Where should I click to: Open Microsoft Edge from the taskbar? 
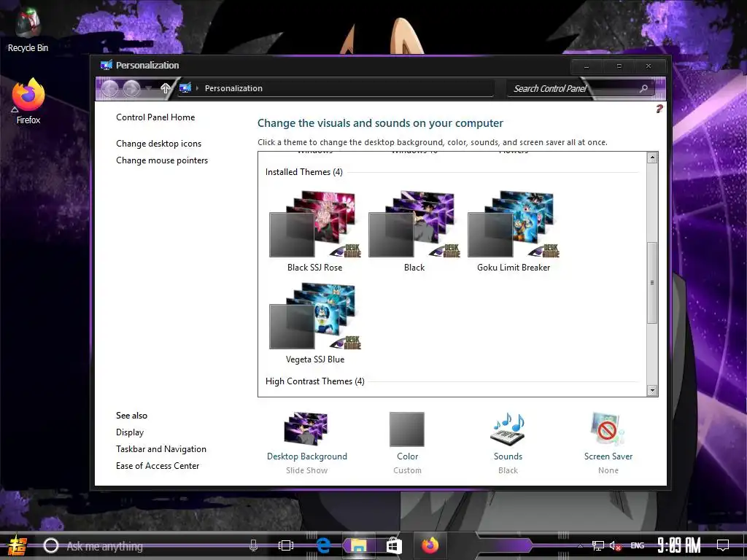click(323, 545)
